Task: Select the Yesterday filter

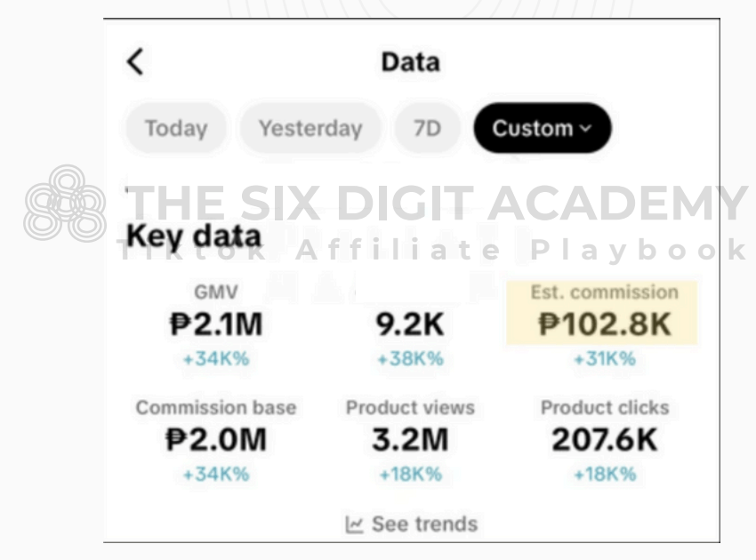Action: (x=310, y=128)
